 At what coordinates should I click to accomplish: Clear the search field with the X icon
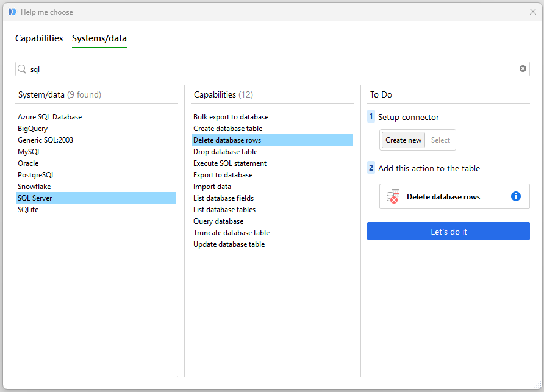[x=523, y=69]
